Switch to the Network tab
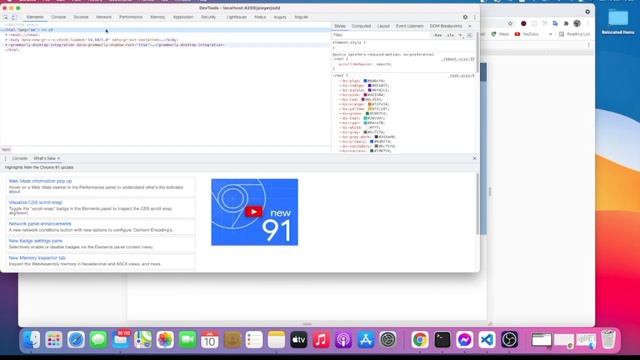640x360 pixels. coord(104,17)
